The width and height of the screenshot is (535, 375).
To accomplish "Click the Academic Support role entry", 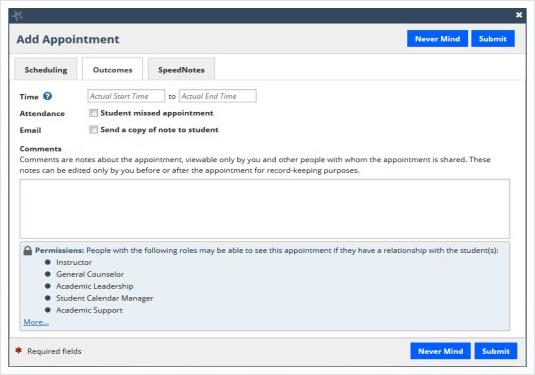I will (89, 310).
